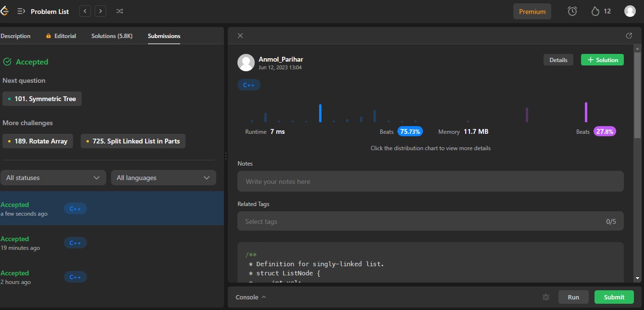Open challenge 189. Rotate Array
The image size is (644, 310).
(37, 141)
